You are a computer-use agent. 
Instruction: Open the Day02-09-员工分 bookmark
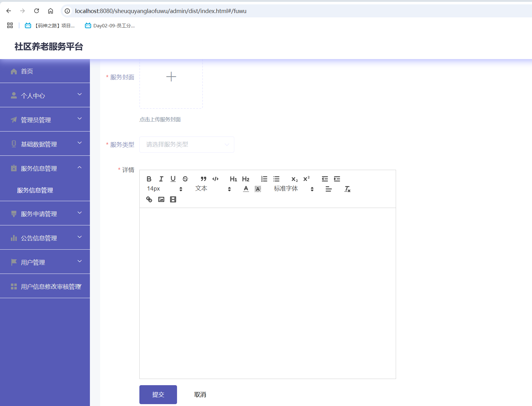point(110,25)
